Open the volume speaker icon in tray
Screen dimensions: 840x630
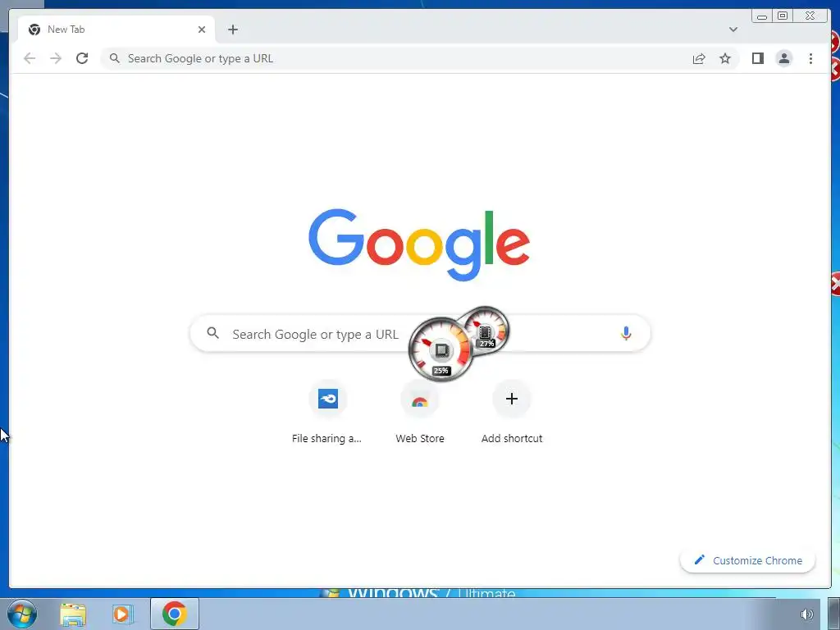pyautogui.click(x=807, y=614)
